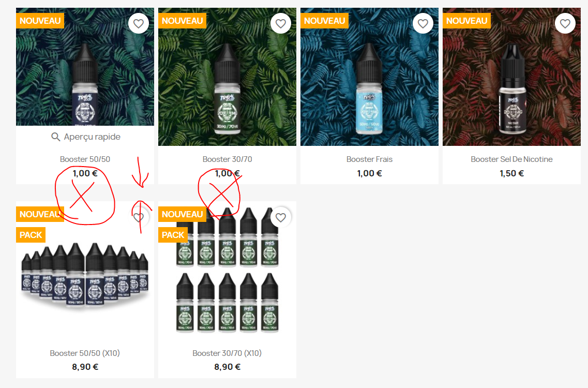Screen dimensions: 588x388
Task: Open the Booster 30/70 product title
Action: (x=227, y=159)
